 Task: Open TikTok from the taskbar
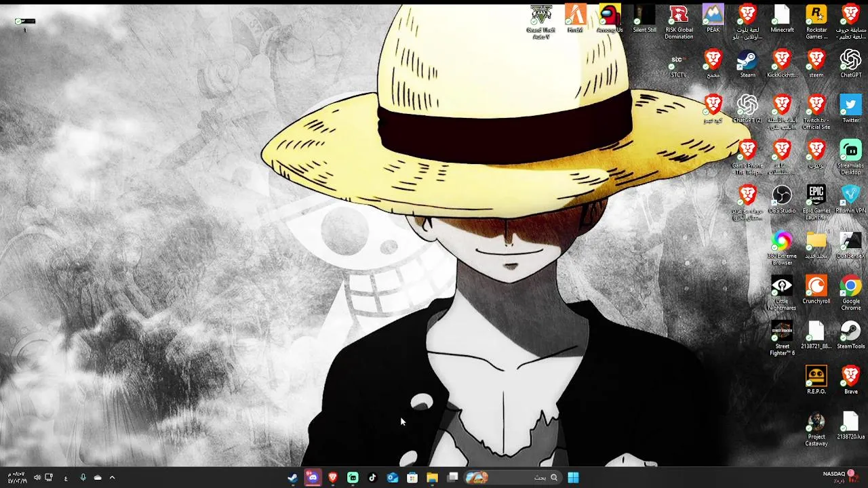point(372,477)
